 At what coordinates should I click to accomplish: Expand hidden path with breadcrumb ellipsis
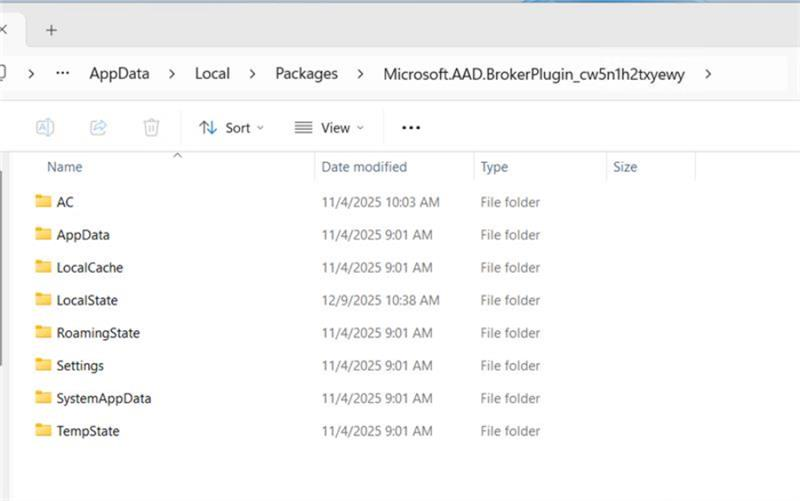(x=63, y=73)
